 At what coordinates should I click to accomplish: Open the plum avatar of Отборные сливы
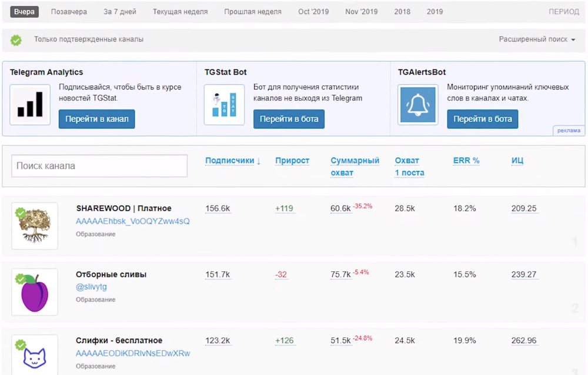click(x=35, y=292)
